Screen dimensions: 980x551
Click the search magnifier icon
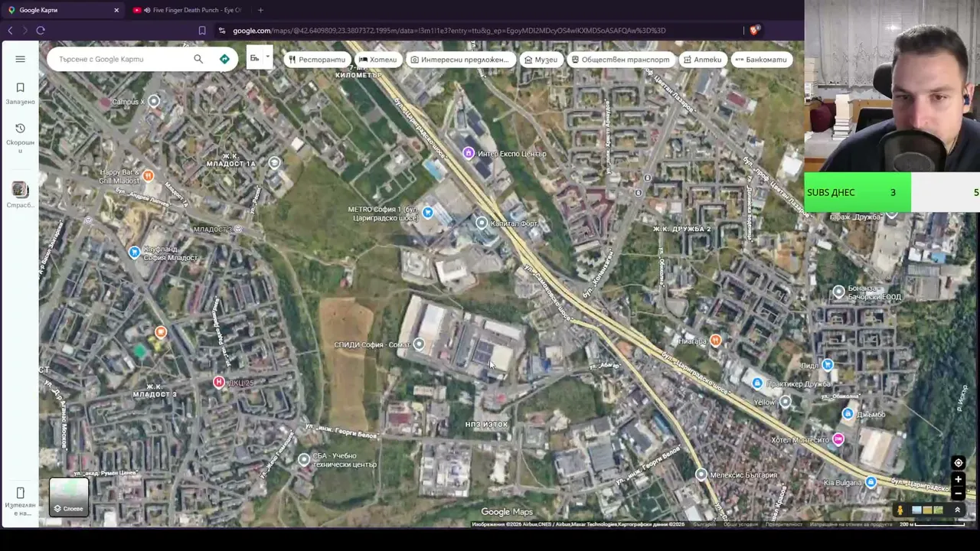coord(198,59)
